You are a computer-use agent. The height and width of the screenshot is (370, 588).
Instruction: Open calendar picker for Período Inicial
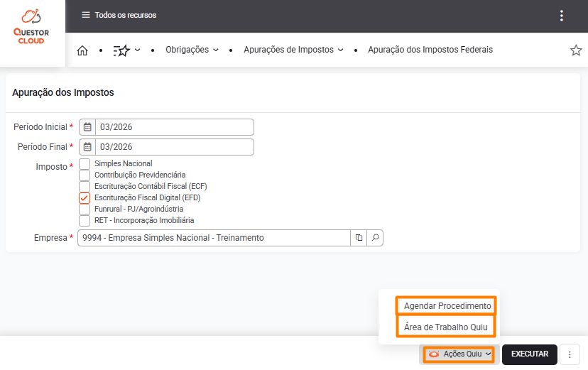(x=87, y=127)
